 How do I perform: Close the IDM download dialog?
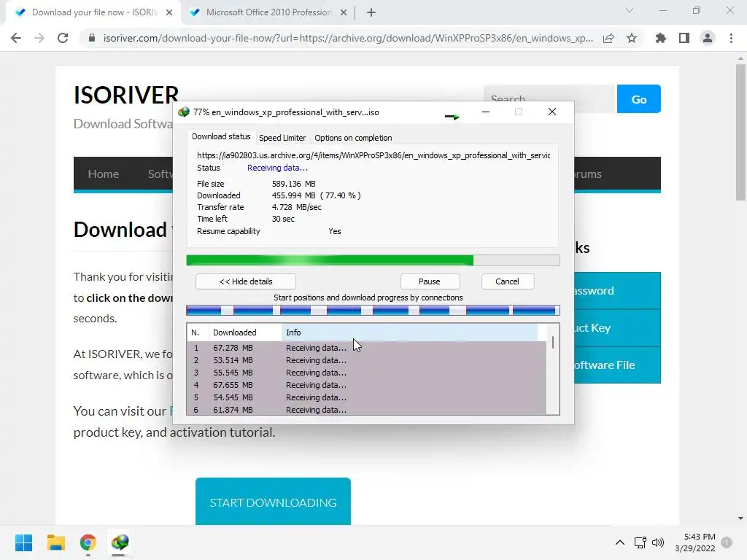point(552,112)
